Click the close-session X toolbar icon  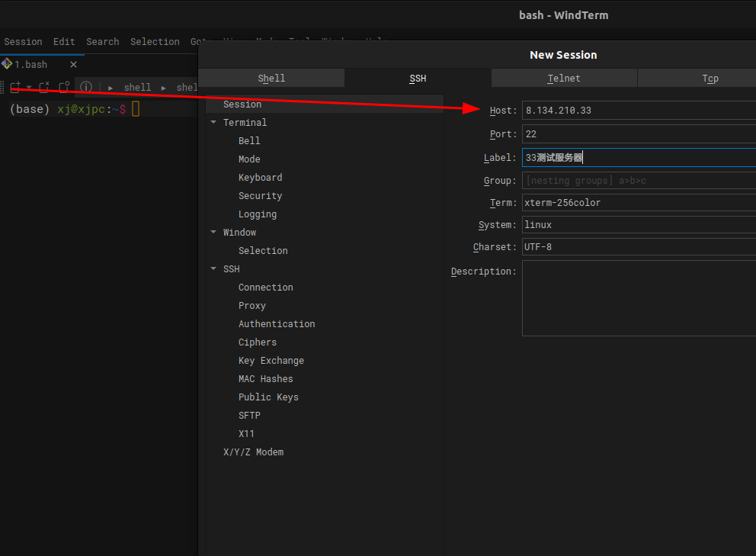(43, 87)
